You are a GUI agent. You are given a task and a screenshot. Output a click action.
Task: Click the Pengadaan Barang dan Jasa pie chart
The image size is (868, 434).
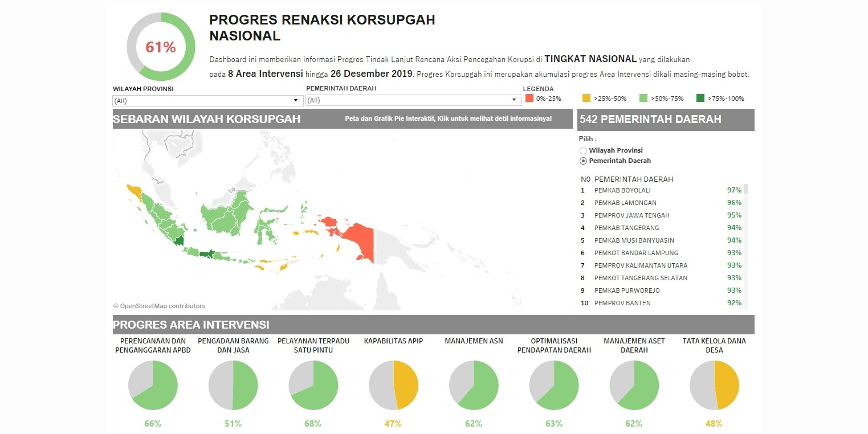[233, 385]
